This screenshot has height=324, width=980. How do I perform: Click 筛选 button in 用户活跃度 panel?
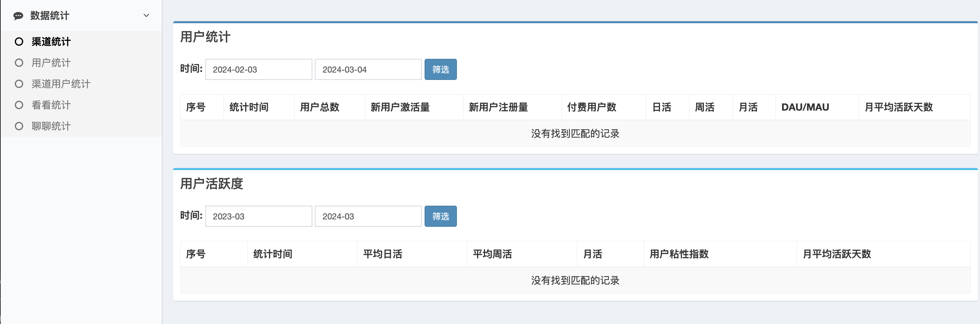point(440,216)
